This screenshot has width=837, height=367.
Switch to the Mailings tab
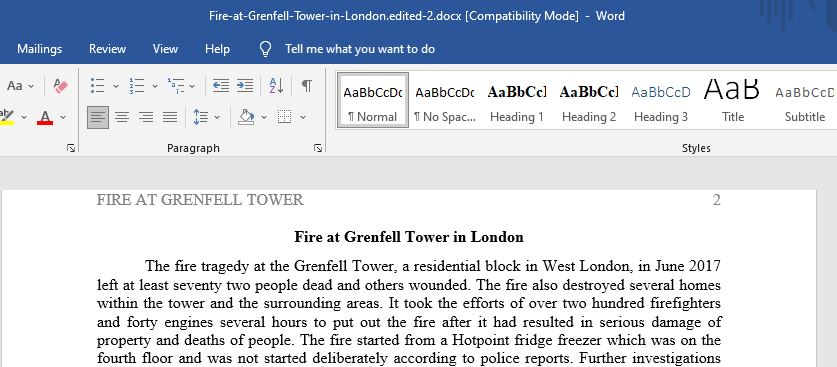click(40, 49)
